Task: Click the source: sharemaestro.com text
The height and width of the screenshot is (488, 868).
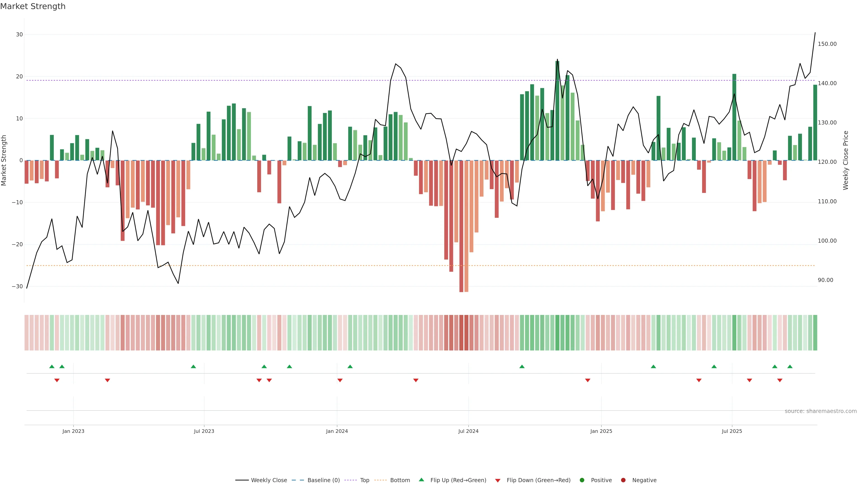Action: (821, 411)
